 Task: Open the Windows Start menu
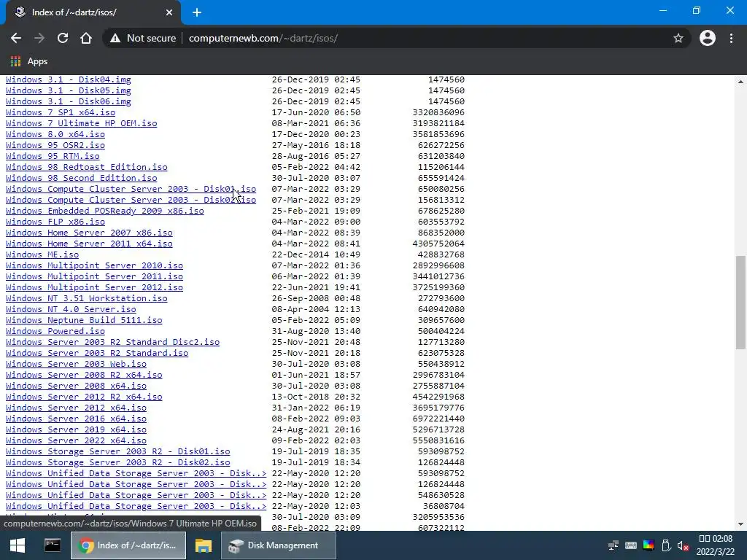pyautogui.click(x=18, y=545)
